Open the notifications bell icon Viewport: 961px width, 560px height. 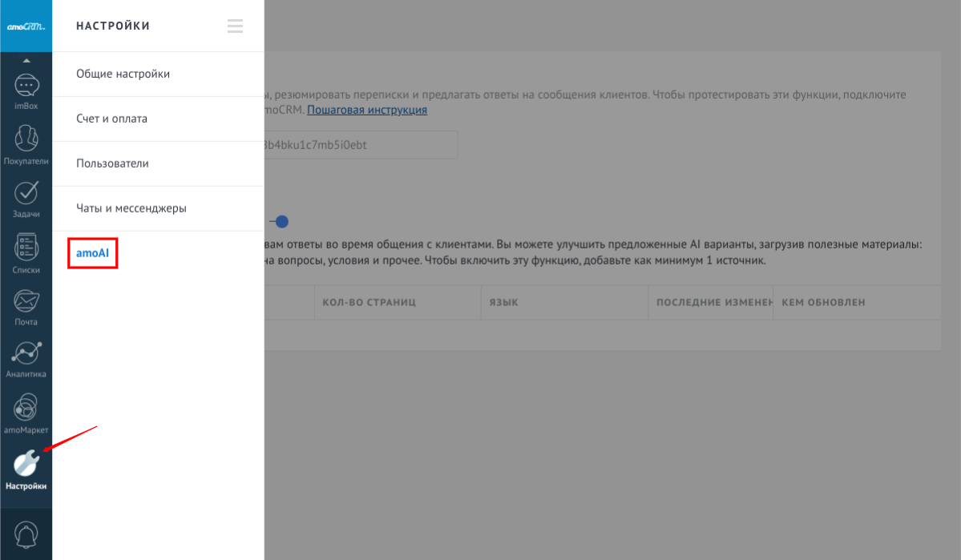click(x=26, y=534)
